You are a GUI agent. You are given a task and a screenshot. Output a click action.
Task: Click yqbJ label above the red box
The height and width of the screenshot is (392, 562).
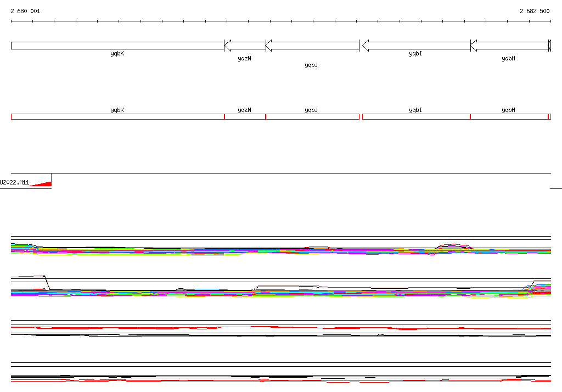pyautogui.click(x=311, y=110)
